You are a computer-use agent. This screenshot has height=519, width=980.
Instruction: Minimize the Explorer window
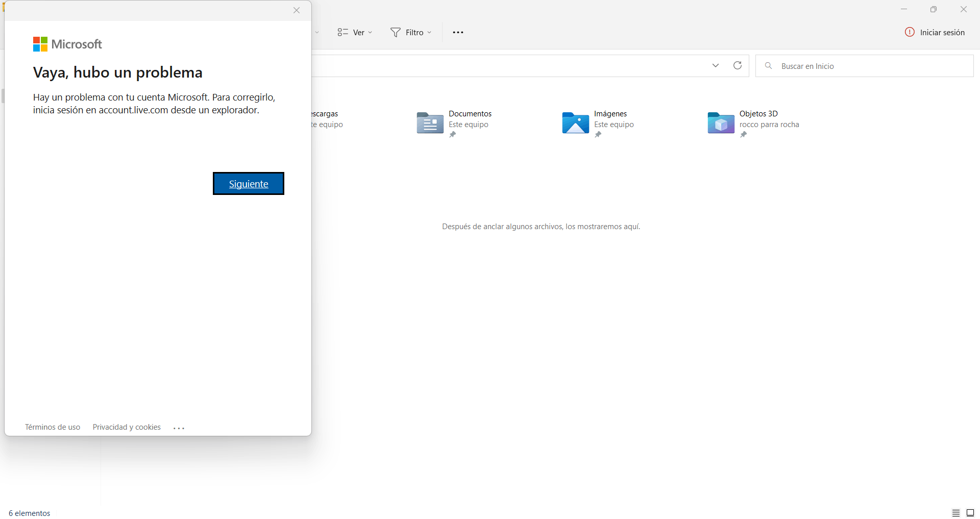904,9
